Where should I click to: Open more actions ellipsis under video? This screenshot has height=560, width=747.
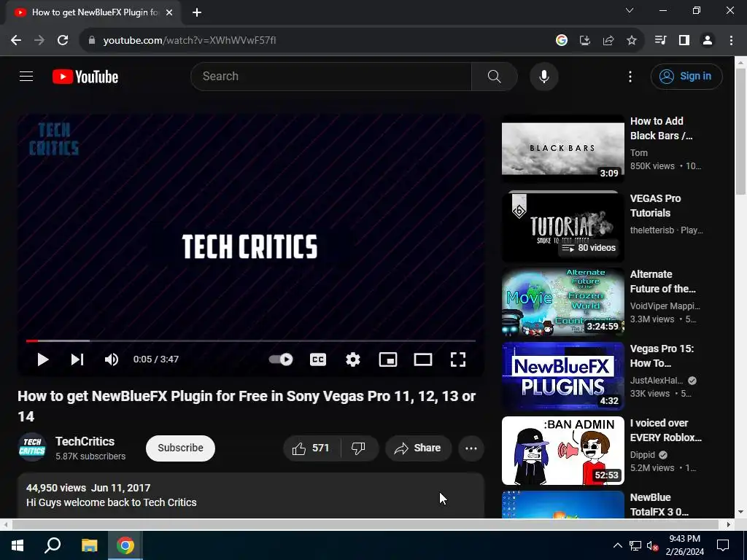click(471, 448)
